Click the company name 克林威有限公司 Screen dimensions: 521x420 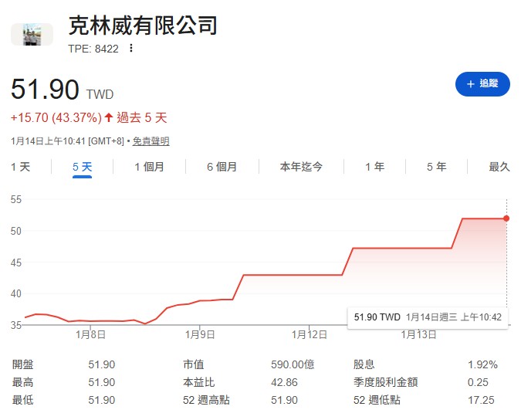point(143,25)
